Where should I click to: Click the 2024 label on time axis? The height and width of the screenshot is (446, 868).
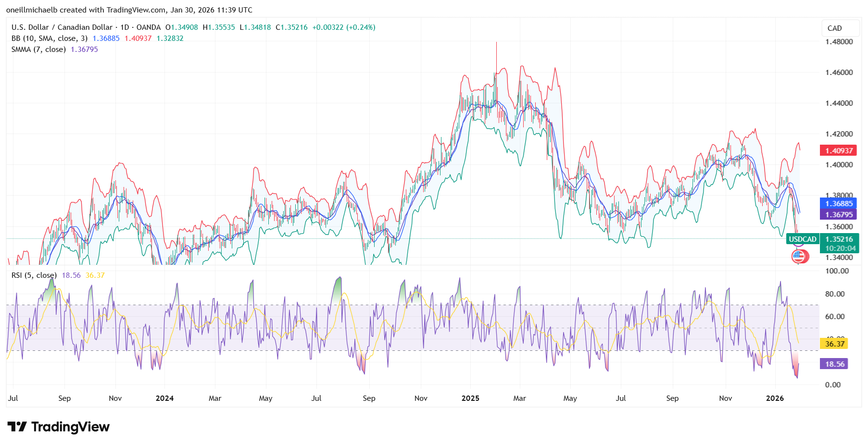pos(164,398)
